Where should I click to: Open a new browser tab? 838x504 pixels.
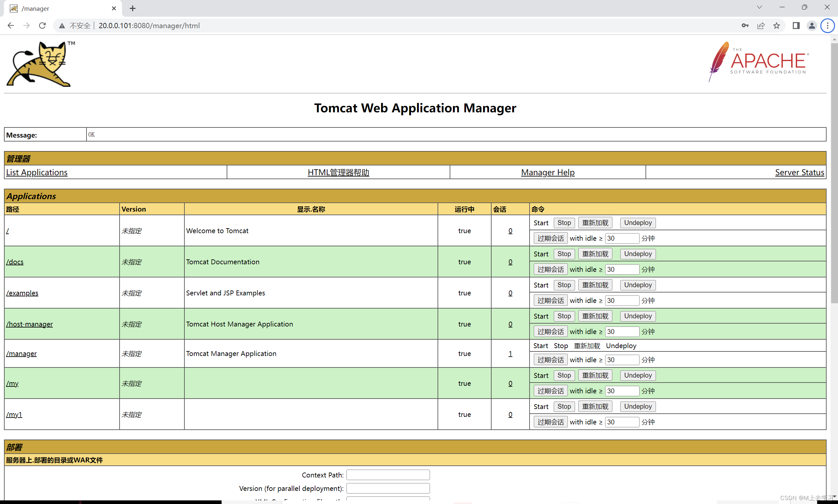(x=133, y=9)
